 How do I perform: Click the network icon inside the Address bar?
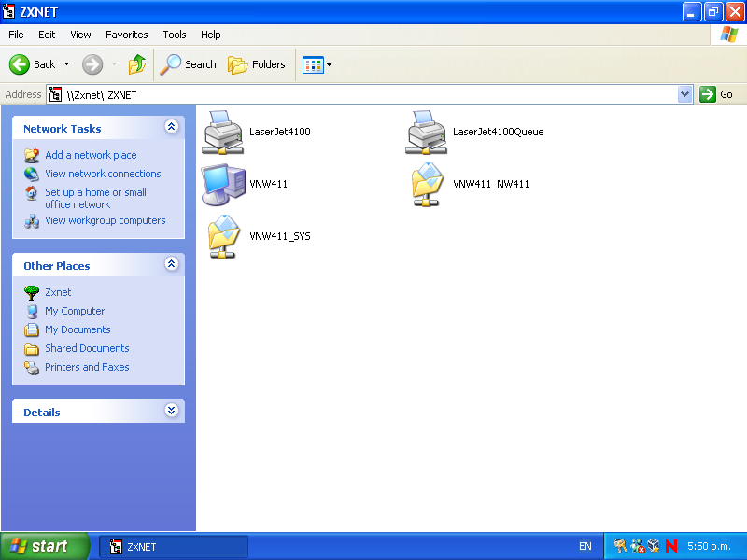[55, 94]
